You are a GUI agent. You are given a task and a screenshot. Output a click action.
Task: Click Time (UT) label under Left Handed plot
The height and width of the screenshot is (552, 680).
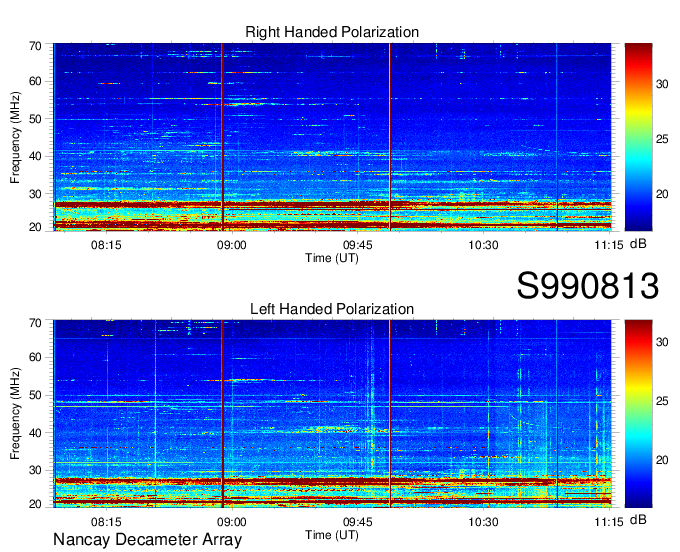click(332, 535)
